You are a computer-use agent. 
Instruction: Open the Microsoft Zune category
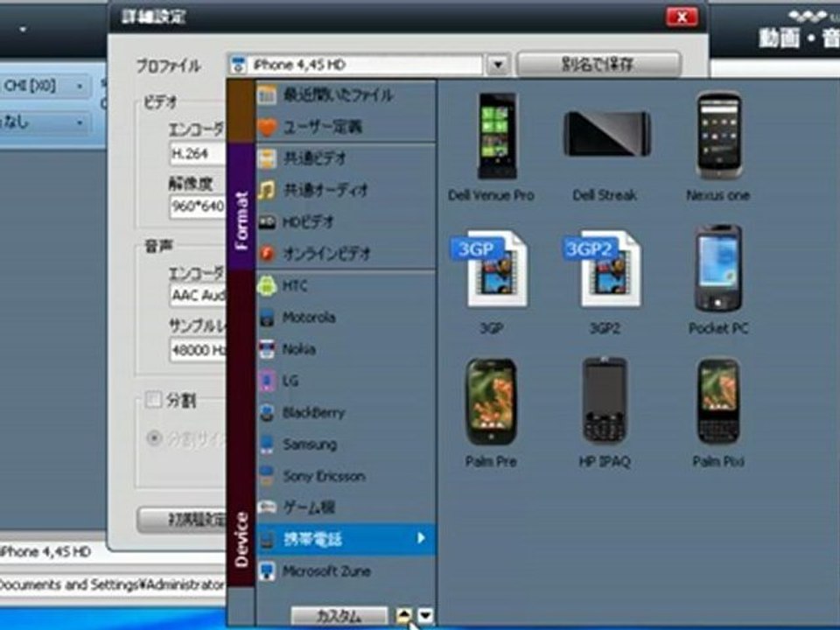(346, 571)
